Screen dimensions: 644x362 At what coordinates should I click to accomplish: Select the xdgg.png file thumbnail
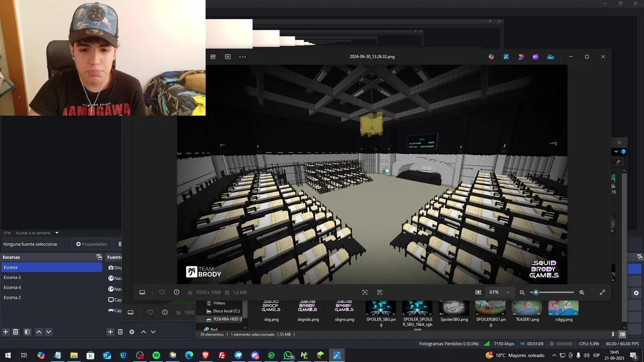(x=563, y=310)
